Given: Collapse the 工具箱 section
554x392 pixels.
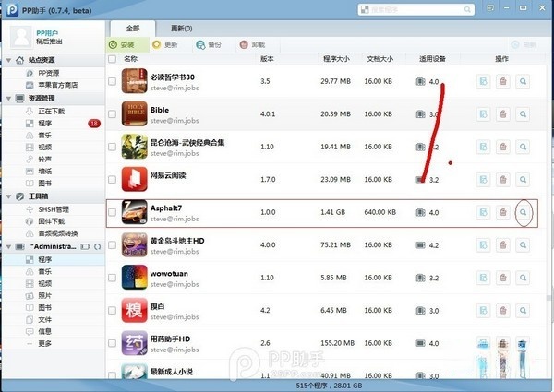Looking at the screenshot, I should click(8, 196).
